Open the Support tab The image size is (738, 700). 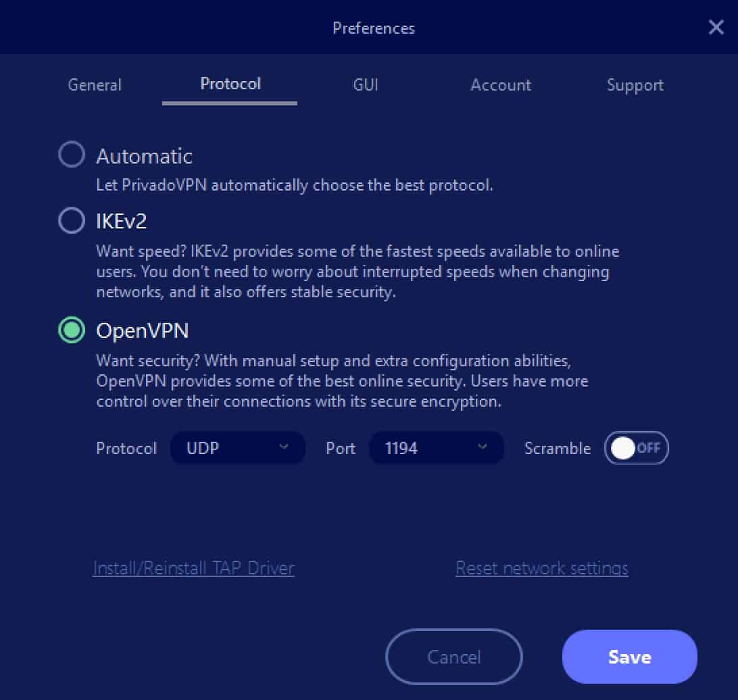tap(635, 86)
